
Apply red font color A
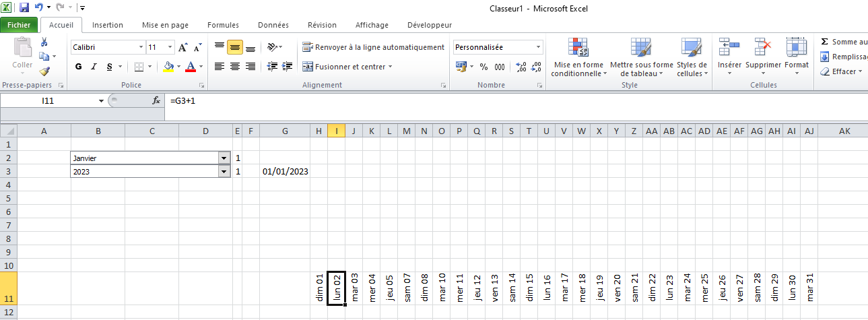click(x=191, y=67)
